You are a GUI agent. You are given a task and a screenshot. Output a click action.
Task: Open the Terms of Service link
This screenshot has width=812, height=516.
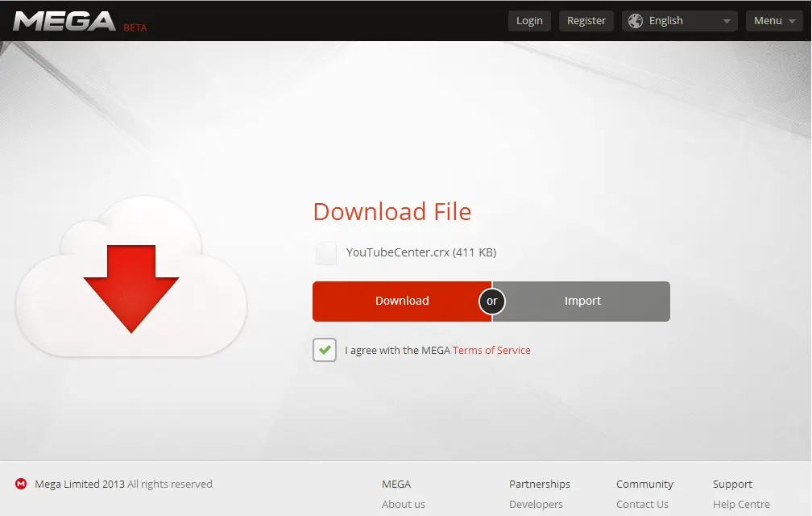coord(491,350)
